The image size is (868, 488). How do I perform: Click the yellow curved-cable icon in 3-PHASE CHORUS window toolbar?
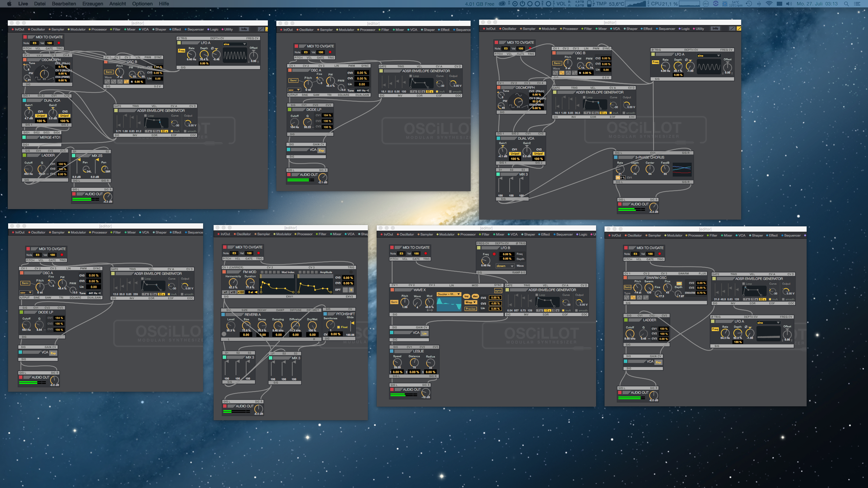coord(739,28)
